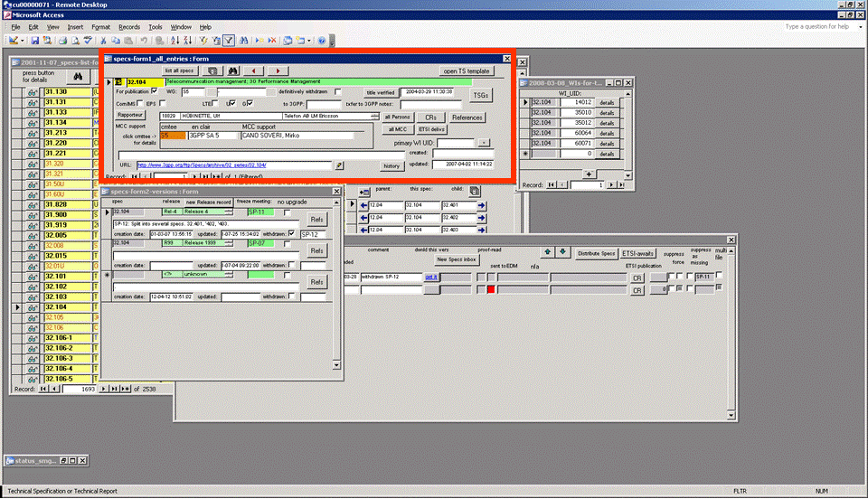Check the definitively withdrawn checkbox

tap(338, 91)
